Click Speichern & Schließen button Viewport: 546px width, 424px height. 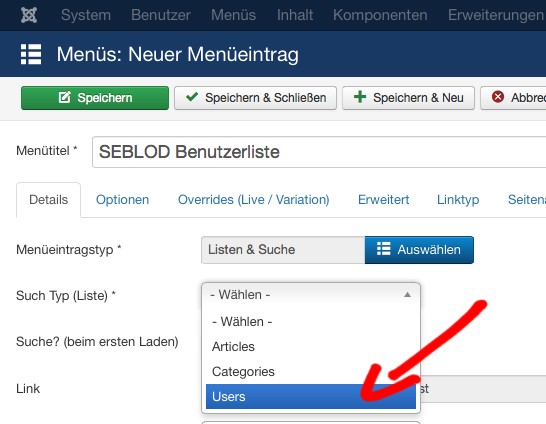coord(255,98)
